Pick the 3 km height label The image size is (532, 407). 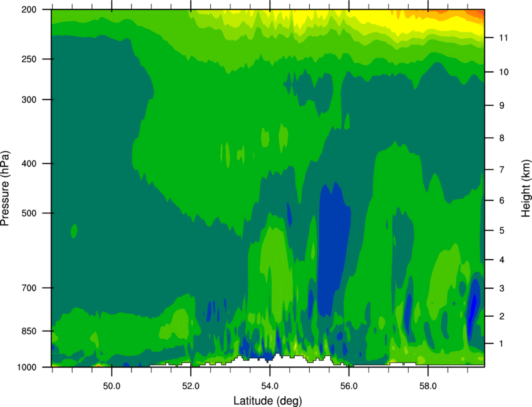pos(501,289)
